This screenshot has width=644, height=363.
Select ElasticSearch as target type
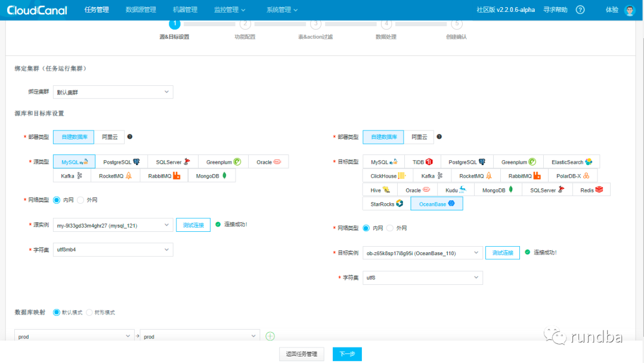pyautogui.click(x=571, y=162)
